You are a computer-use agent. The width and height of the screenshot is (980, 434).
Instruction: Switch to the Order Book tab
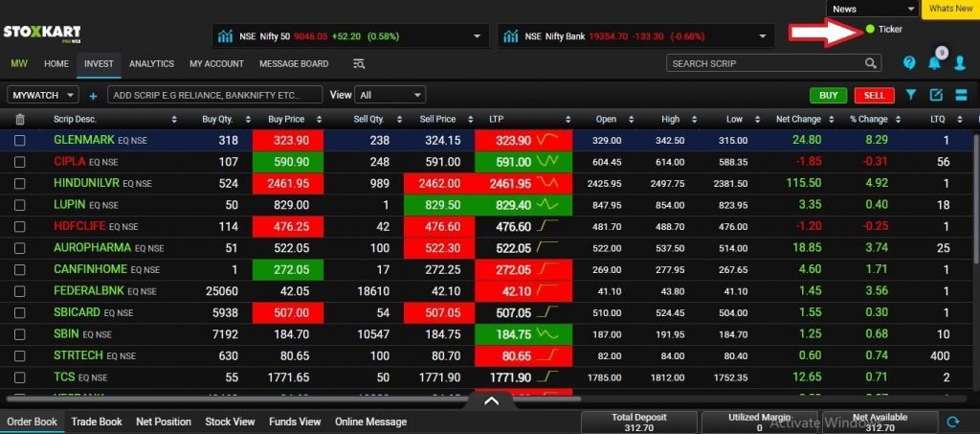(x=32, y=422)
